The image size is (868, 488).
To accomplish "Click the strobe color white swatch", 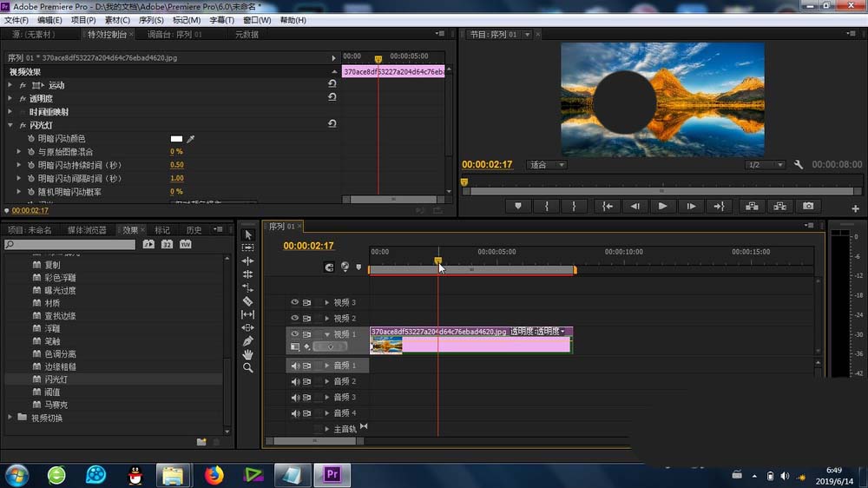I will [176, 138].
